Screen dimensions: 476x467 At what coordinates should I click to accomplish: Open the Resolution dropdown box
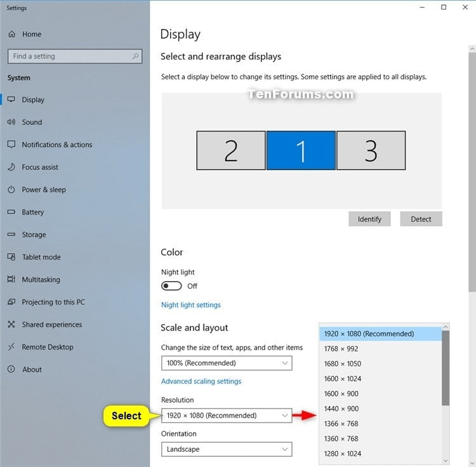click(226, 416)
